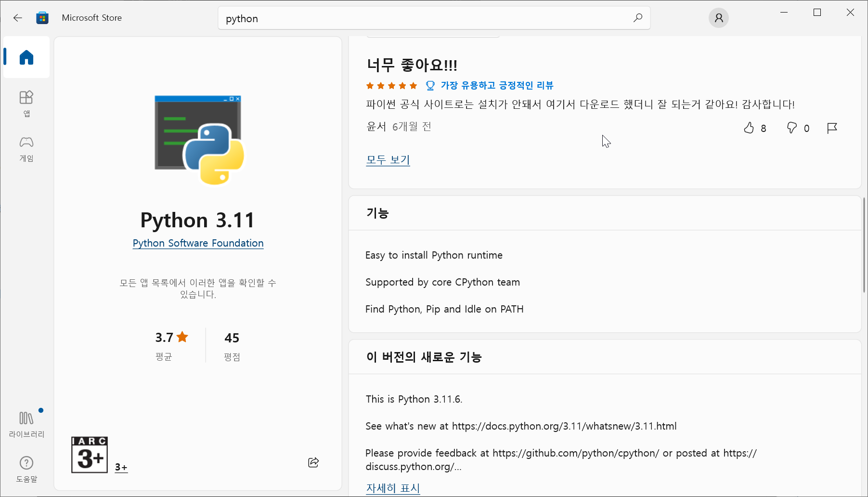The height and width of the screenshot is (497, 868).
Task: Open the 라이브러리 (Library) section
Action: 26,424
